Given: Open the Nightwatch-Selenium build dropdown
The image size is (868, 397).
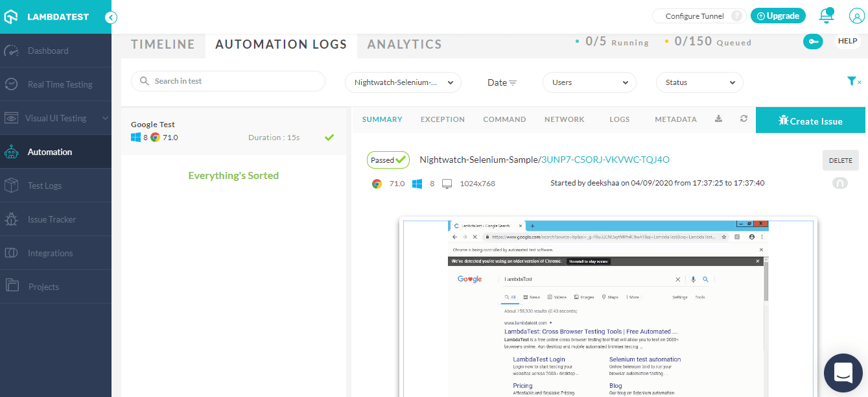Looking at the screenshot, I should click(x=403, y=82).
